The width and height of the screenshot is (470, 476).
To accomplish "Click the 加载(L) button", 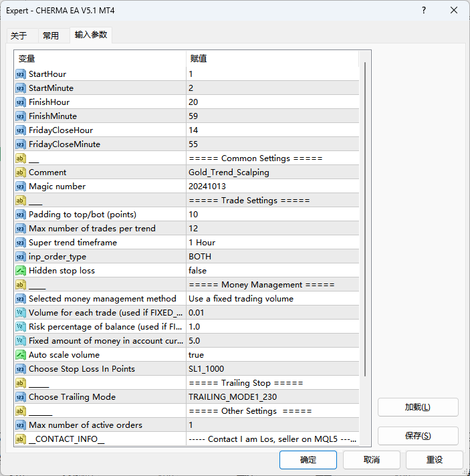I will pos(418,407).
